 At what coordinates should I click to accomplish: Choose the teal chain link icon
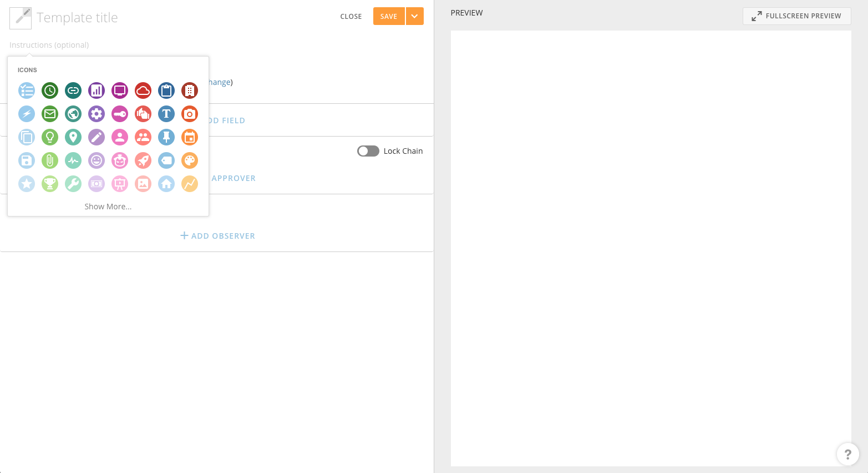point(73,90)
